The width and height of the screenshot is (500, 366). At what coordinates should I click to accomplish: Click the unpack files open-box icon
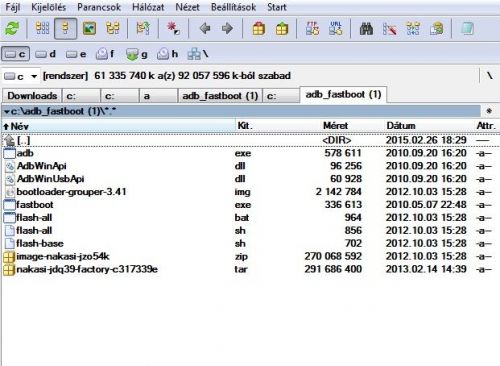tap(282, 28)
